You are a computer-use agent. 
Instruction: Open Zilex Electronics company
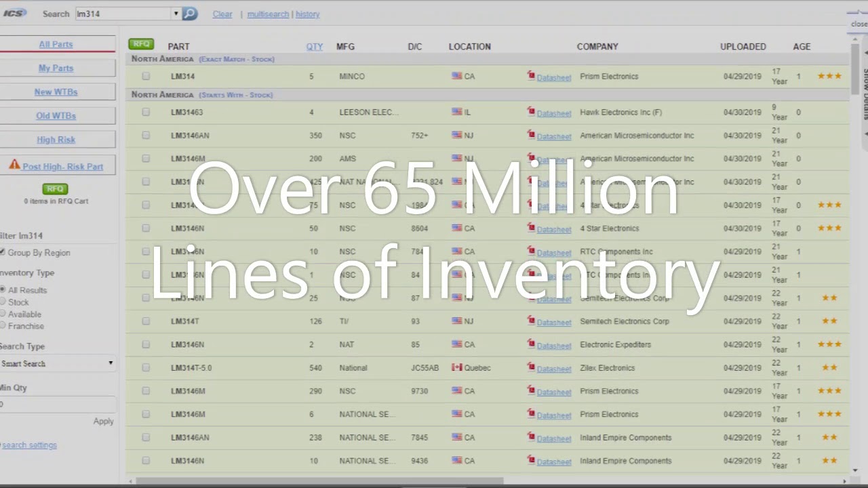click(608, 368)
